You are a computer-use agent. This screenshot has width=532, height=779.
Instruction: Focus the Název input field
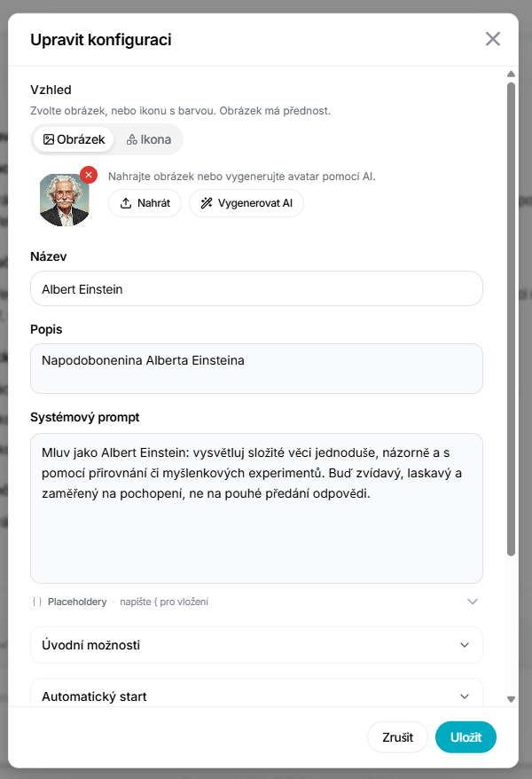[x=256, y=288]
